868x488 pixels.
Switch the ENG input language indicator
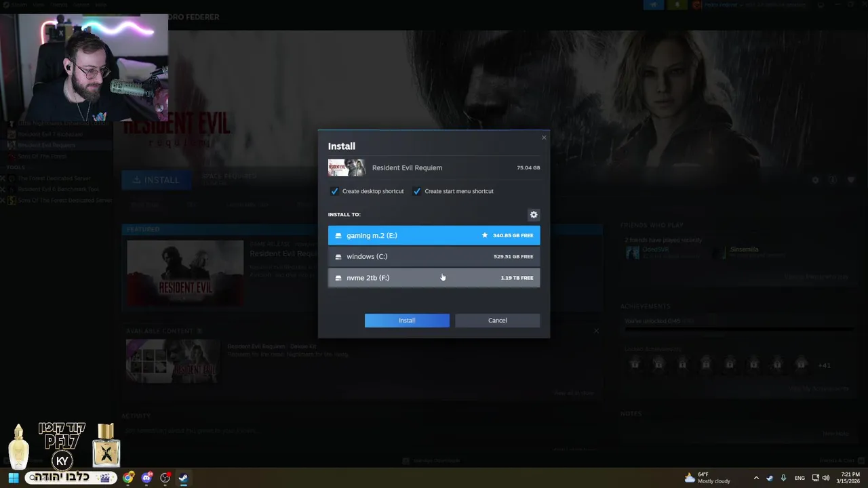[x=800, y=478]
